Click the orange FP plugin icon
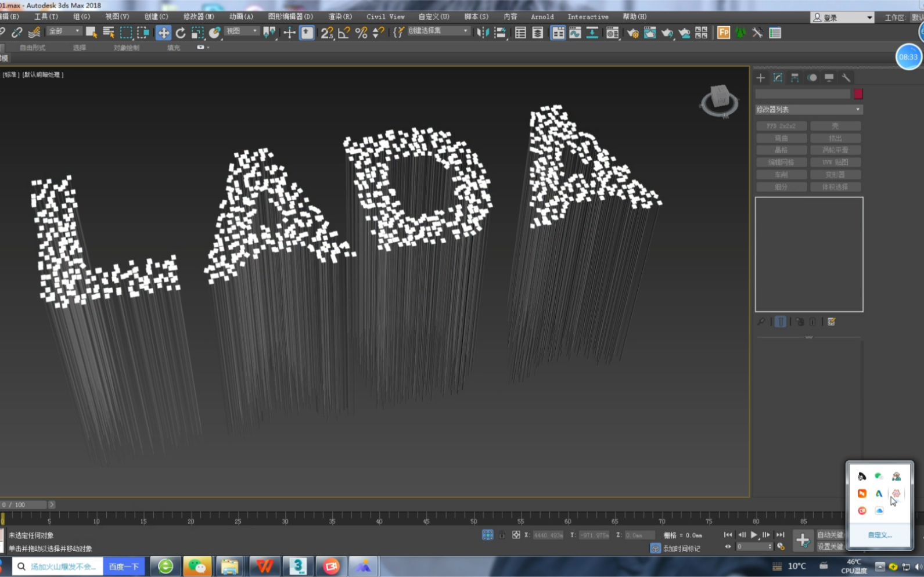The width and height of the screenshot is (924, 577). pos(724,33)
